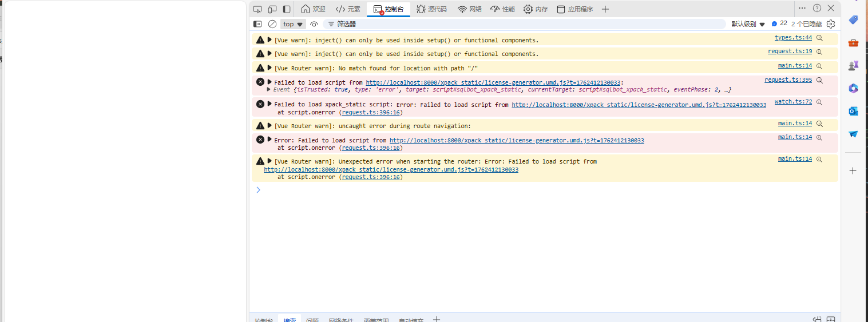Open console settings gear
The height and width of the screenshot is (322, 868).
pos(831,24)
